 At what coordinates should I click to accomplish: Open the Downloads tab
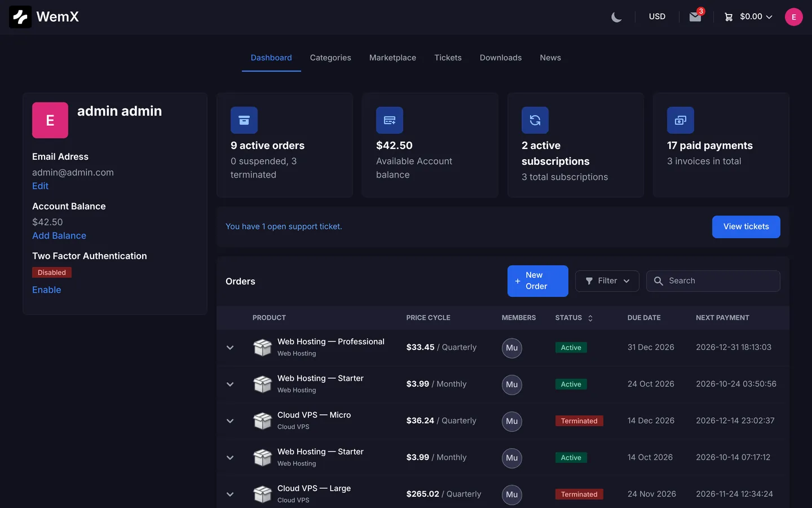coord(501,58)
